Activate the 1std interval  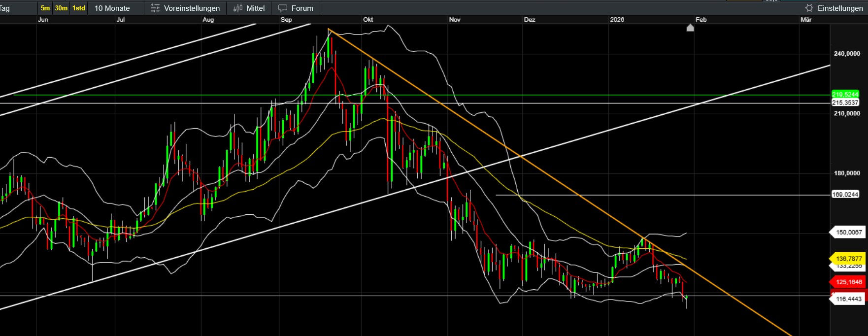(x=79, y=8)
